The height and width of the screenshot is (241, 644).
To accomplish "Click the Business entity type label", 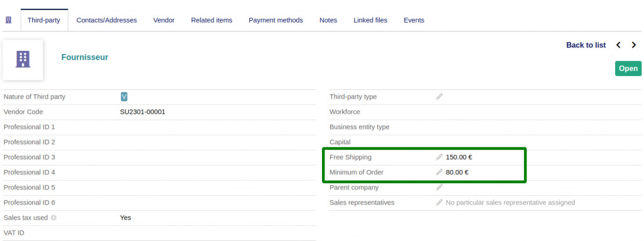I will (359, 127).
